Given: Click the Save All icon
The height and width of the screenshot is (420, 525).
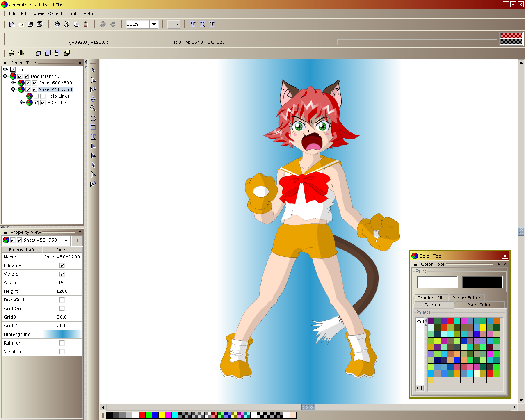Looking at the screenshot, I should (40, 24).
